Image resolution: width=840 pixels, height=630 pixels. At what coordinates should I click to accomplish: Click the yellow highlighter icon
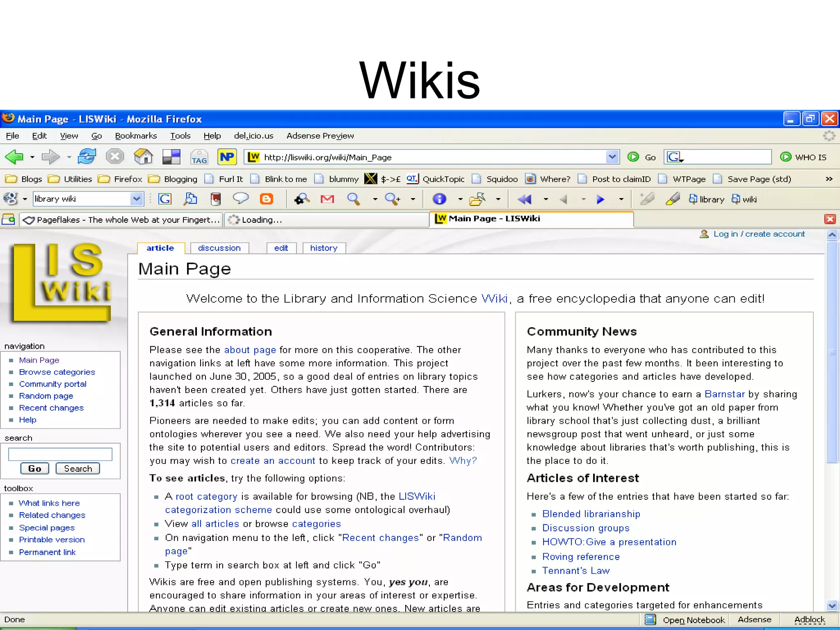673,199
